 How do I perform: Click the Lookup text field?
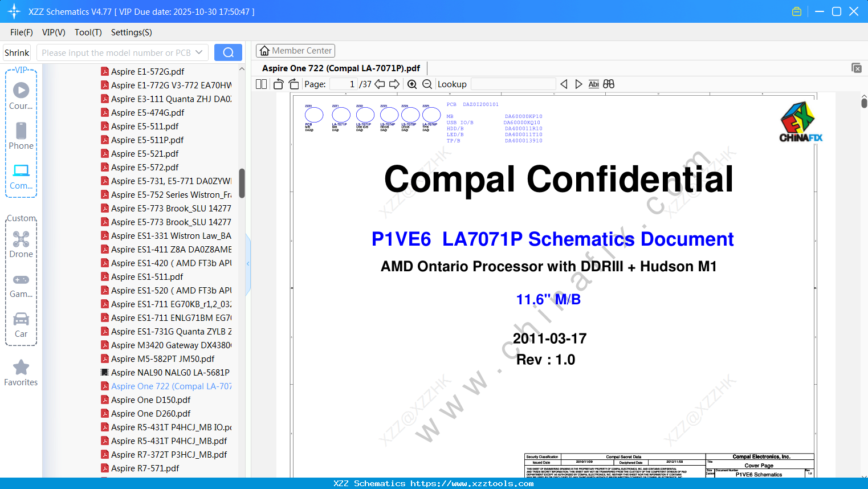click(x=514, y=84)
